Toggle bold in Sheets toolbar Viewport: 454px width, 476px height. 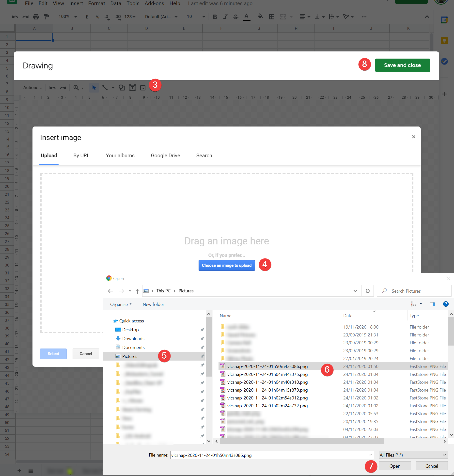coord(215,17)
